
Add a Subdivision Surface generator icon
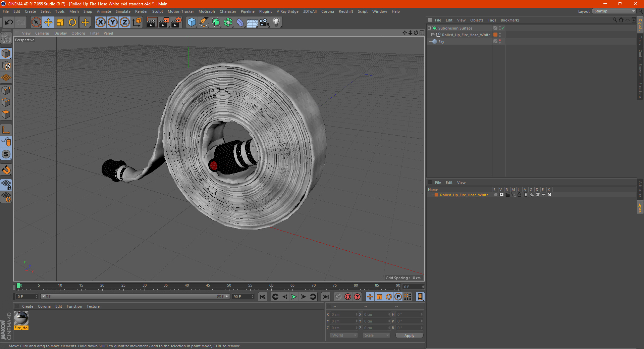pyautogui.click(x=216, y=22)
